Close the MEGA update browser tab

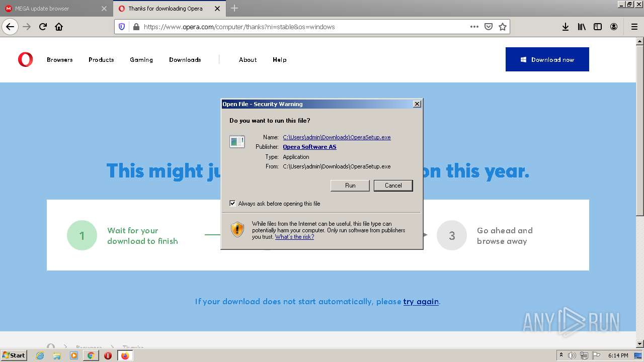pyautogui.click(x=104, y=9)
